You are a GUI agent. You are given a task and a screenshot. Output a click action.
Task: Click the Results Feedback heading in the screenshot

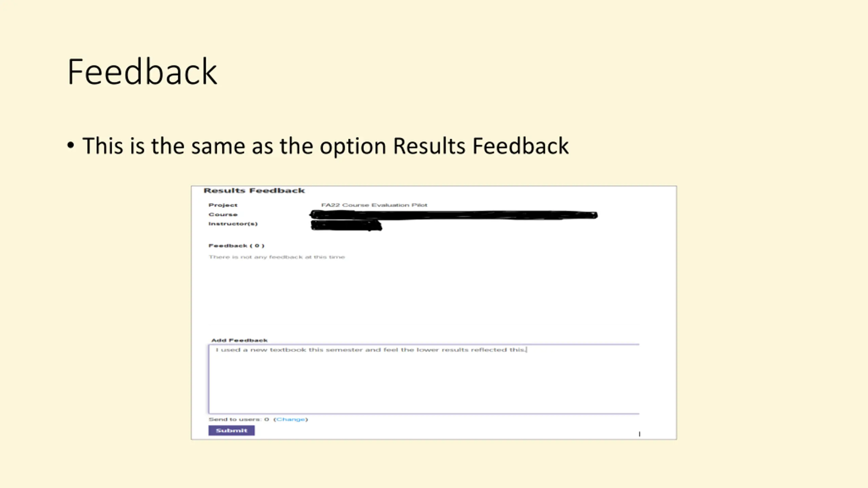click(254, 191)
